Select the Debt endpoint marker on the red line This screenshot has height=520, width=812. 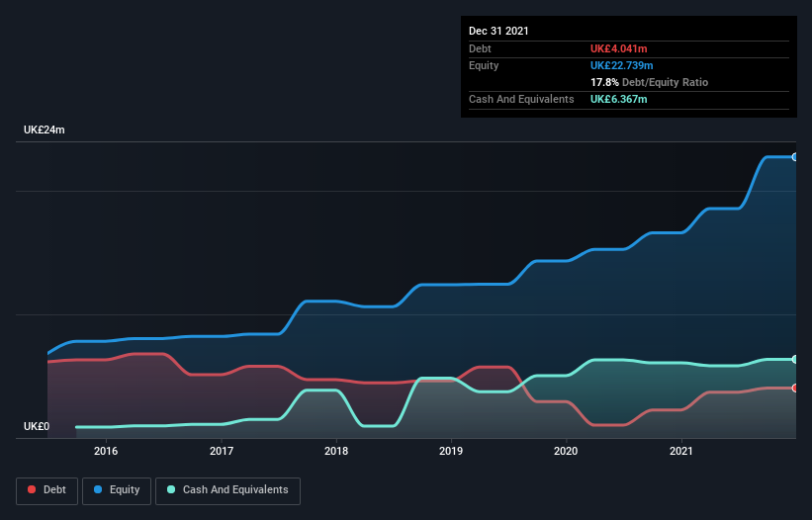point(795,389)
